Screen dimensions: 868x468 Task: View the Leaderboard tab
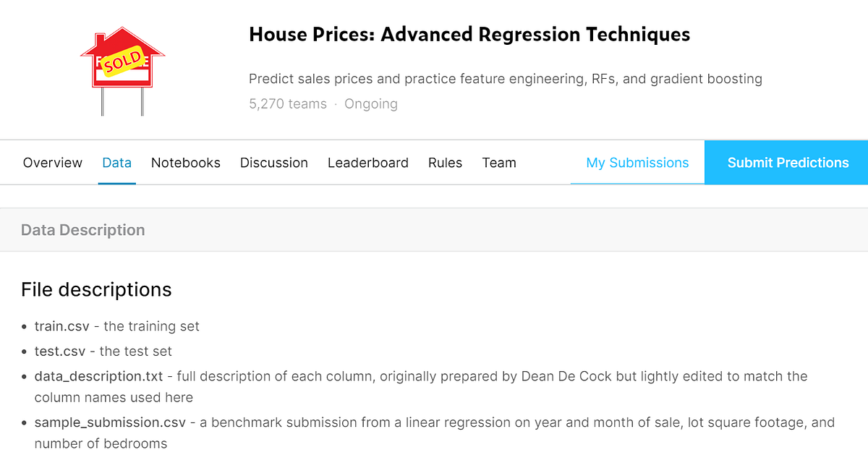368,163
